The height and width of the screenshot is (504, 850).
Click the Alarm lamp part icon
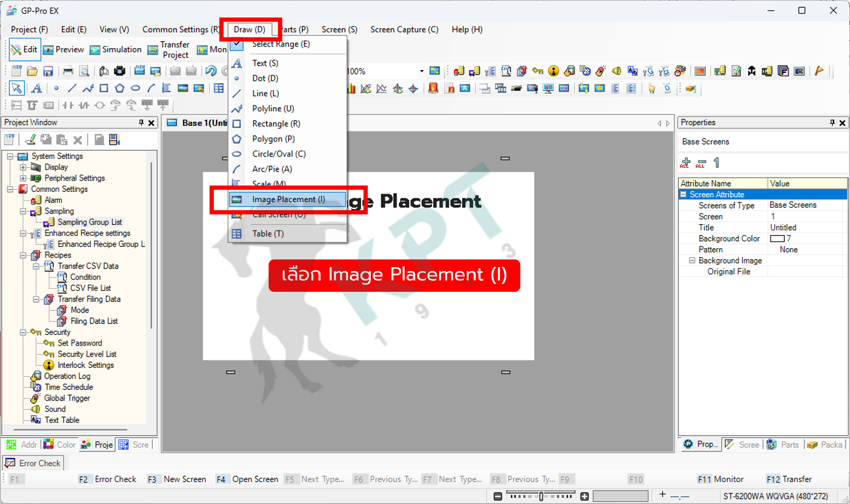click(x=433, y=89)
